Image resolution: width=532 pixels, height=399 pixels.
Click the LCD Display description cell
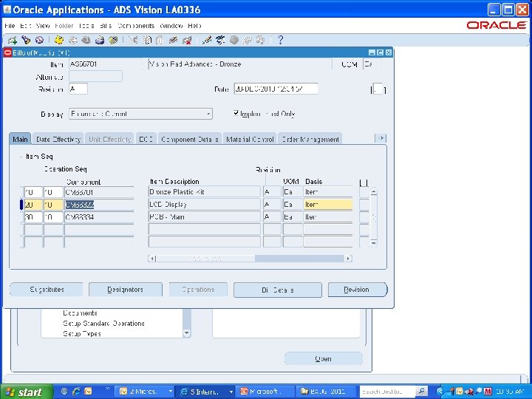coord(204,205)
